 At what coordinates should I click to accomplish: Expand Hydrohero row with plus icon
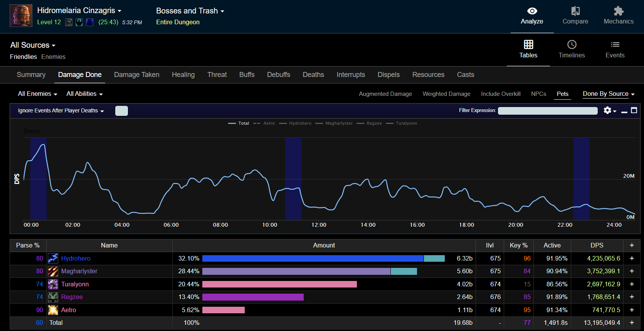632,258
